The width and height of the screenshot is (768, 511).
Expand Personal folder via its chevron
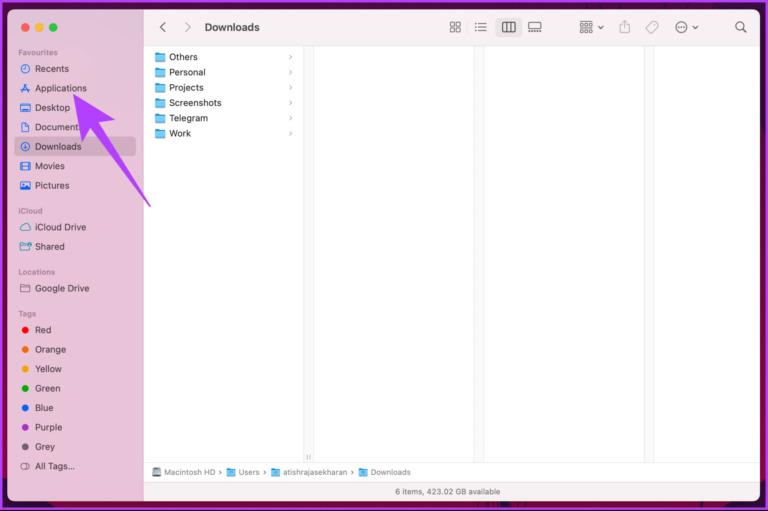290,73
